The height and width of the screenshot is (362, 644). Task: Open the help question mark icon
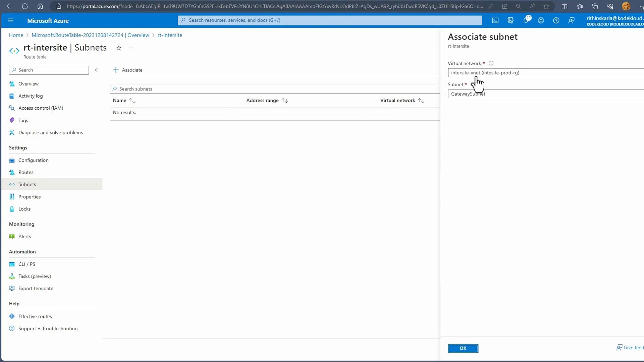(556, 20)
